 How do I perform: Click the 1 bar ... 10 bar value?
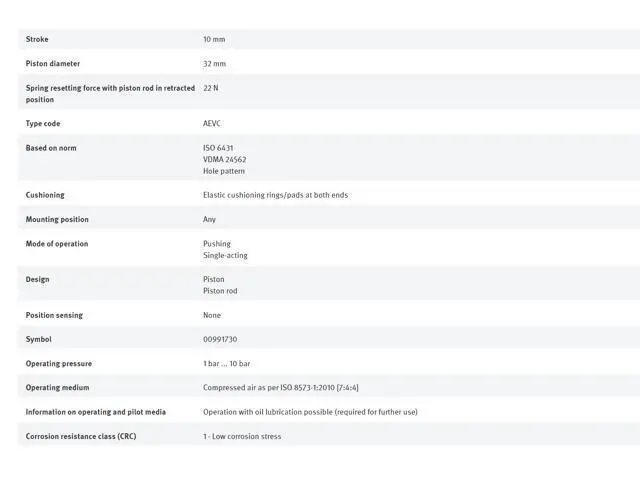click(226, 363)
